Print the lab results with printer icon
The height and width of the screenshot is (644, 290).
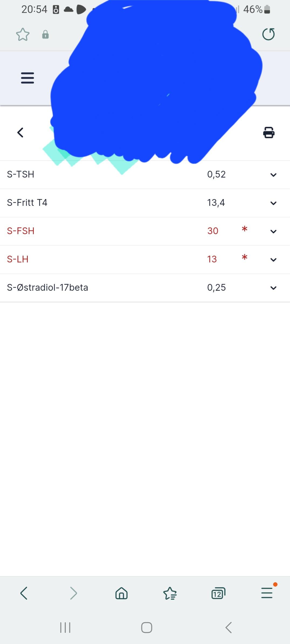269,133
